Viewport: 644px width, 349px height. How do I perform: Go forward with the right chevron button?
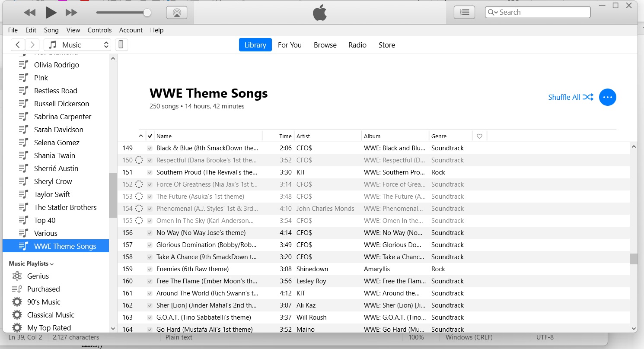32,45
